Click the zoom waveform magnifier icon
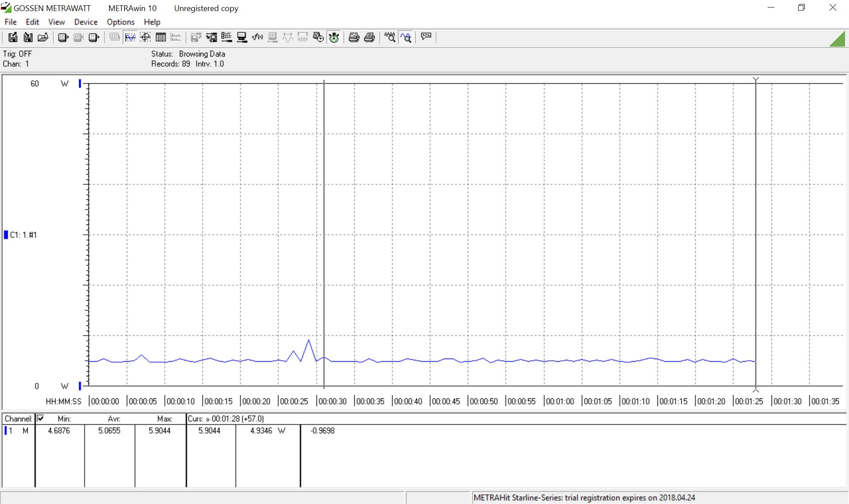Screen dimensions: 849x504 (390, 38)
